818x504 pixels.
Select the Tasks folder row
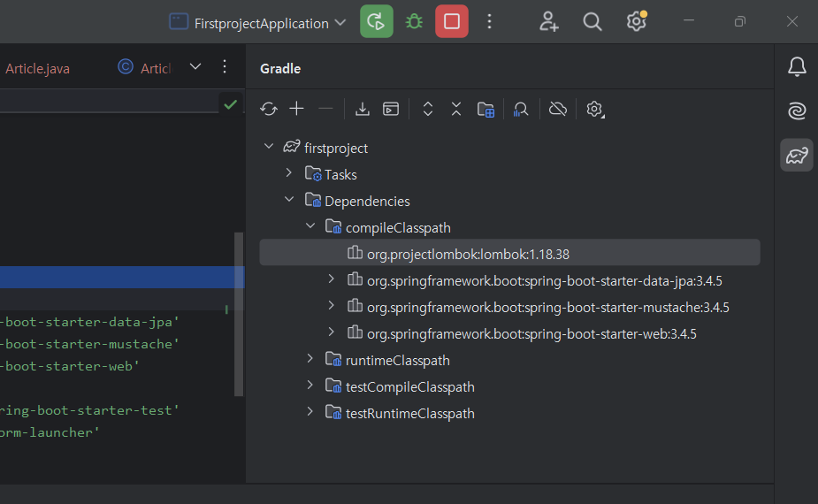509,175
